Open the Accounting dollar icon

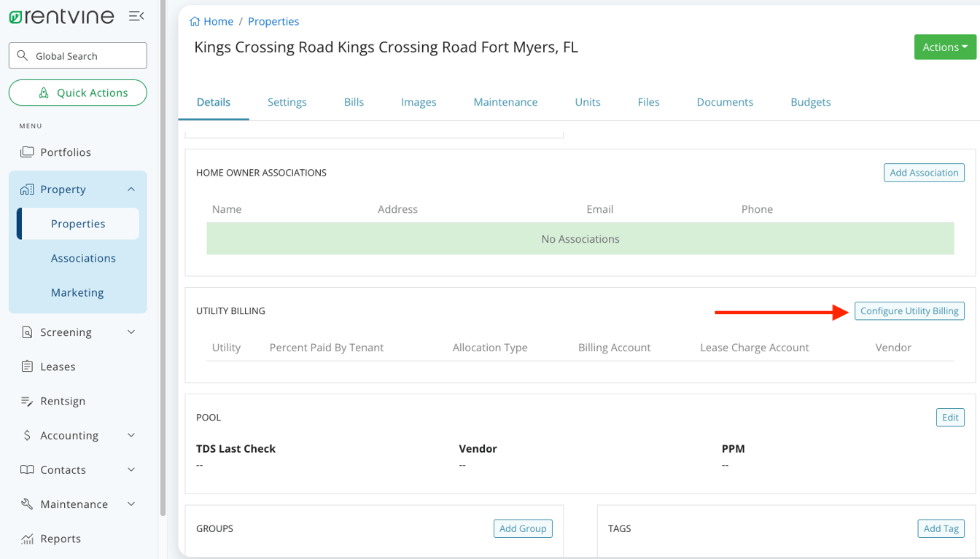[28, 435]
